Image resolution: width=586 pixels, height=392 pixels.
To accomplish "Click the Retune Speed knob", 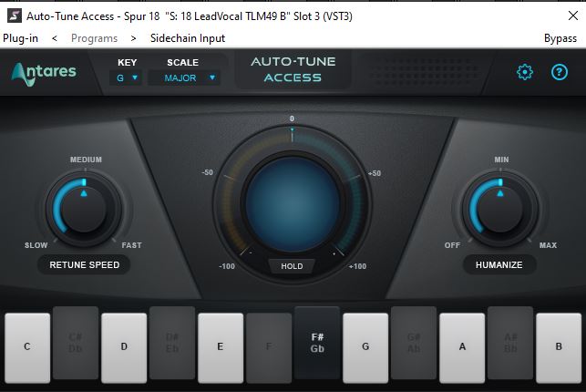I will pos(84,209).
